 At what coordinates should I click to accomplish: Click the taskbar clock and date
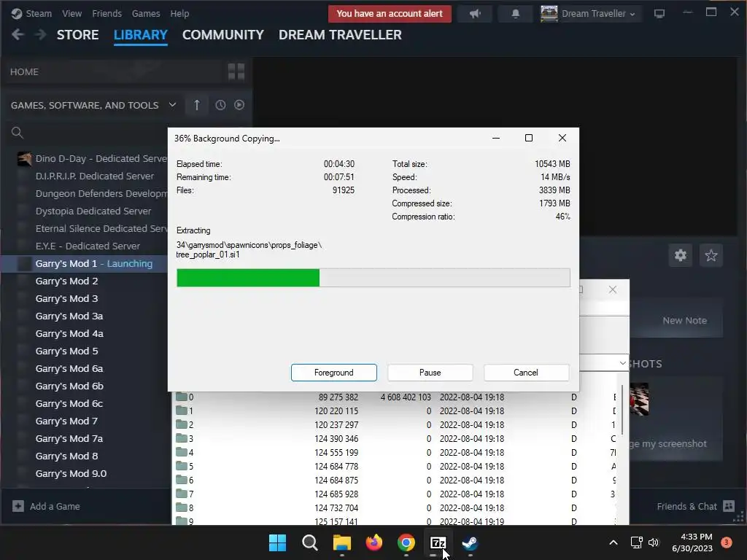692,542
